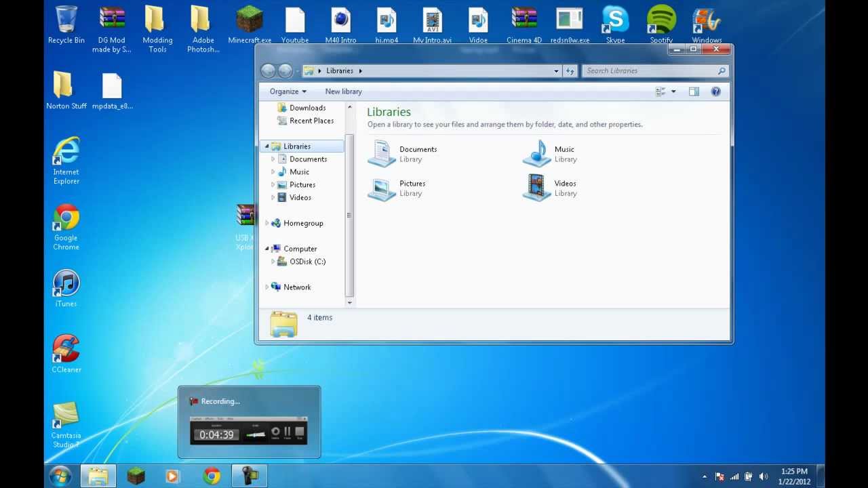Open the Music library icon
Screen dimensions: 868x488
pyautogui.click(x=536, y=153)
